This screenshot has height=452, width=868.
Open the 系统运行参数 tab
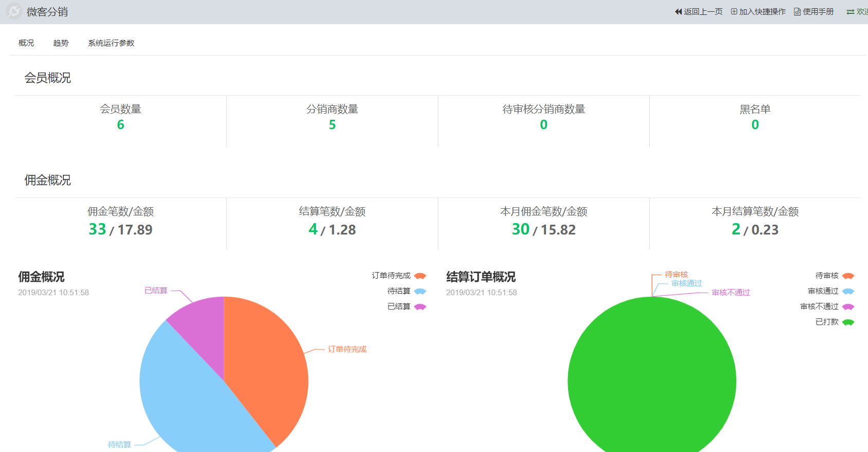click(x=111, y=43)
